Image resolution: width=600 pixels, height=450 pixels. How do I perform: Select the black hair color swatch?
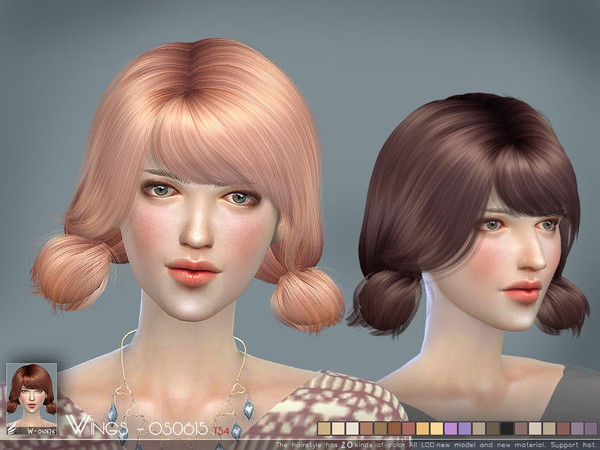[x=507, y=428]
